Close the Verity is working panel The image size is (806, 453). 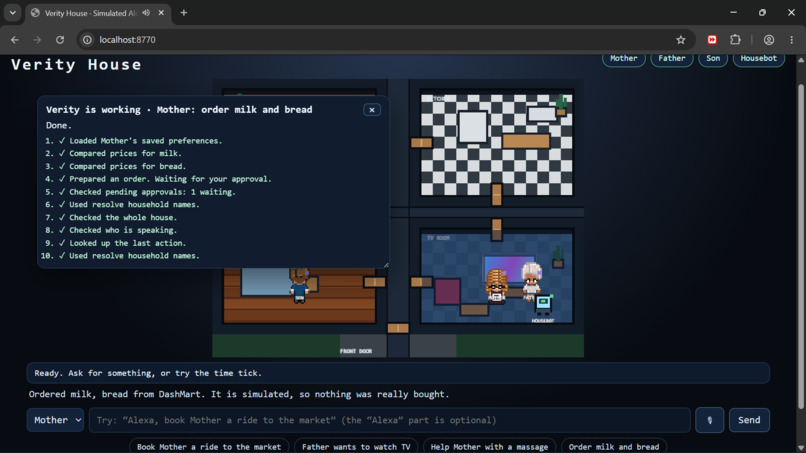tap(372, 110)
